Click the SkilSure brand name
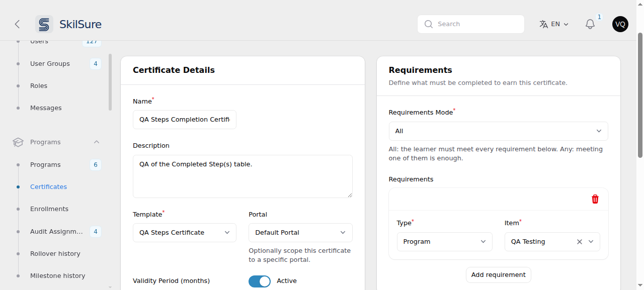Screen dimensions: 644x290 [80, 24]
